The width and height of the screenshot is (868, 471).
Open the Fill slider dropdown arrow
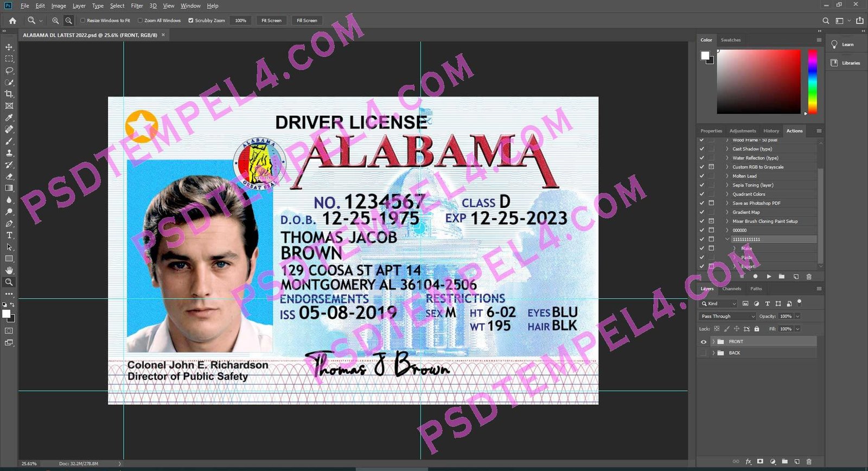pos(797,329)
